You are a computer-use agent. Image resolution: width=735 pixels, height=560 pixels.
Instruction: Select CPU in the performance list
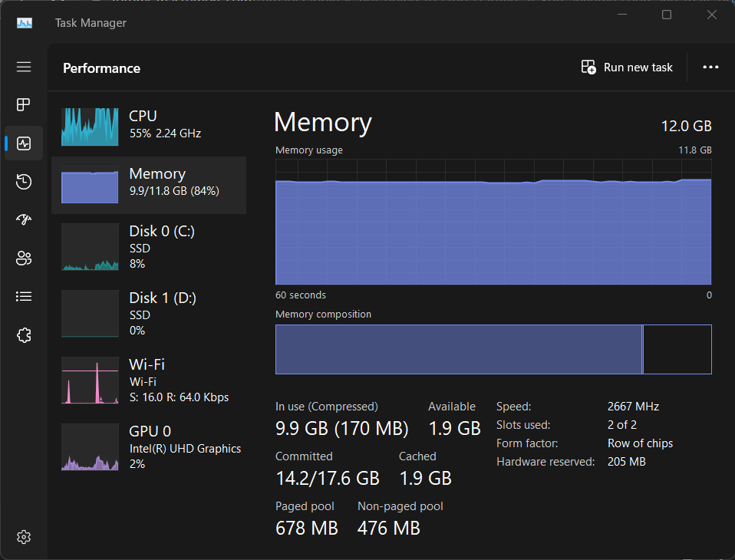tap(149, 124)
